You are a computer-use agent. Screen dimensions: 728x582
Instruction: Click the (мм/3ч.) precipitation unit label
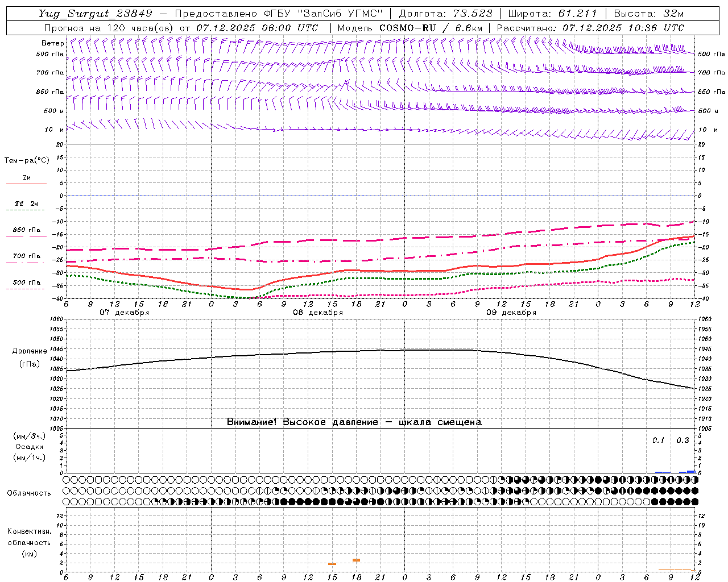[x=30, y=436]
